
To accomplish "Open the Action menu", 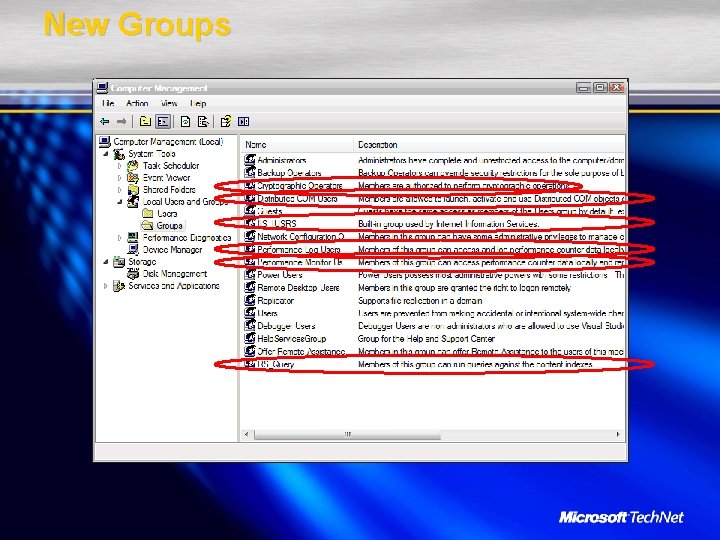I will 137,103.
